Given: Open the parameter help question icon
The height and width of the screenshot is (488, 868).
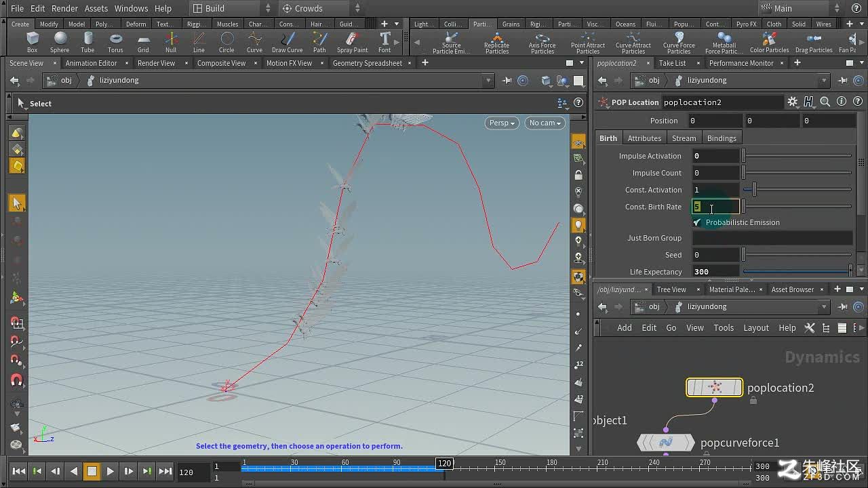Looking at the screenshot, I should [x=859, y=102].
